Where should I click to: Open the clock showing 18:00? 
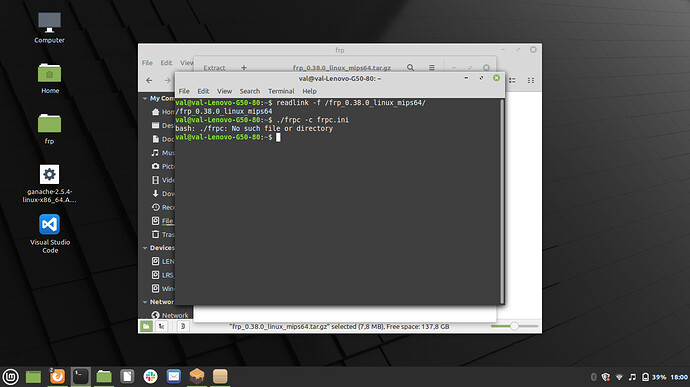pyautogui.click(x=679, y=377)
